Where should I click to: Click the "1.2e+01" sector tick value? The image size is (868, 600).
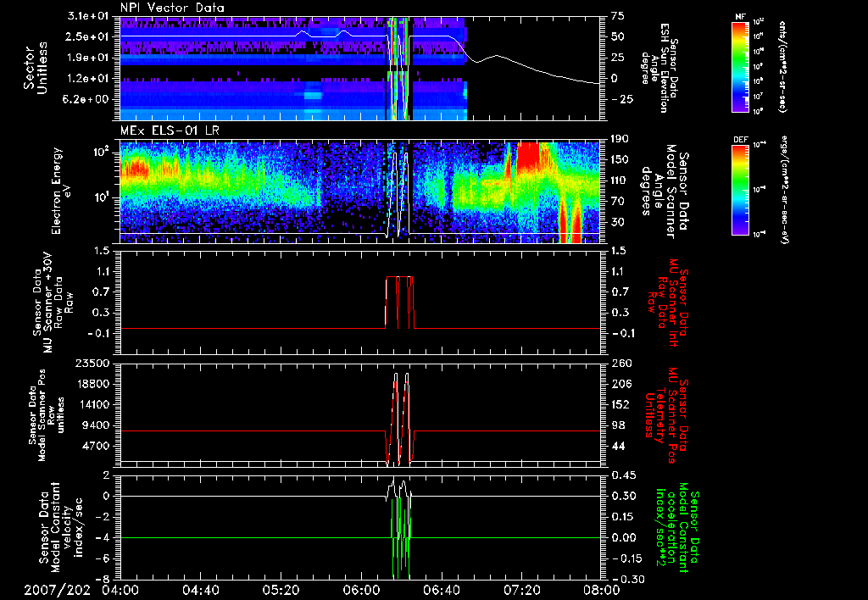(88, 79)
